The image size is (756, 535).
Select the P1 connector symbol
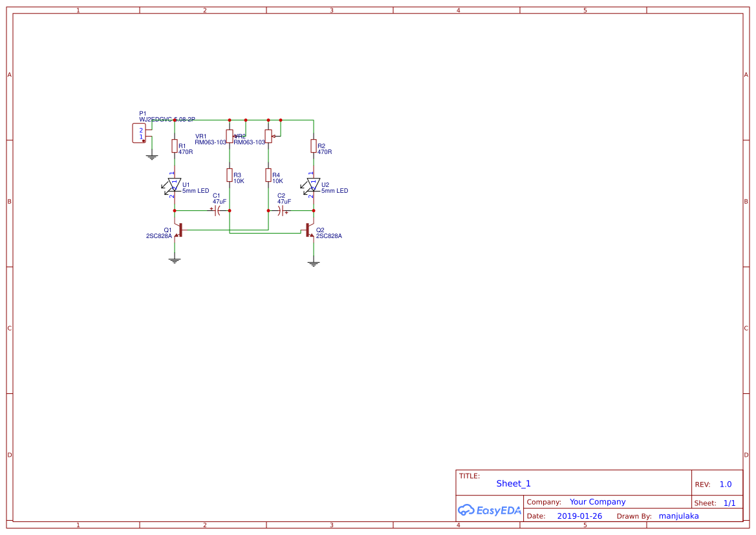coord(139,133)
